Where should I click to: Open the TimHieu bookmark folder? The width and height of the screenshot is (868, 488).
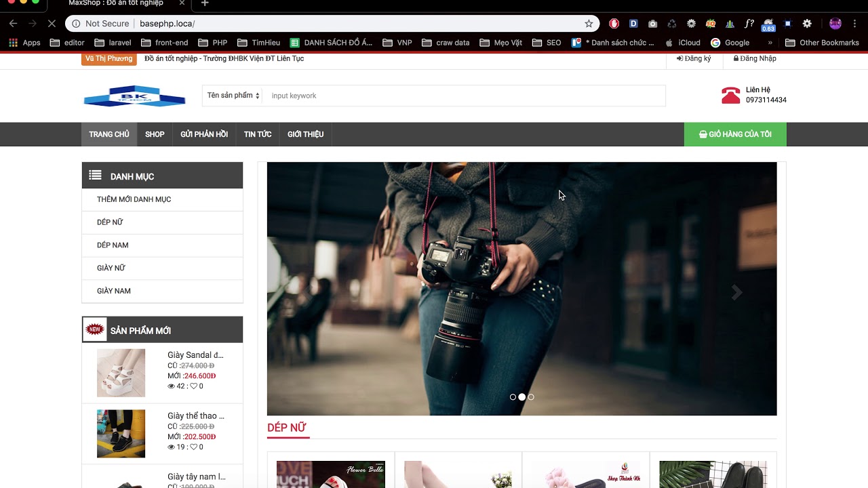259,43
